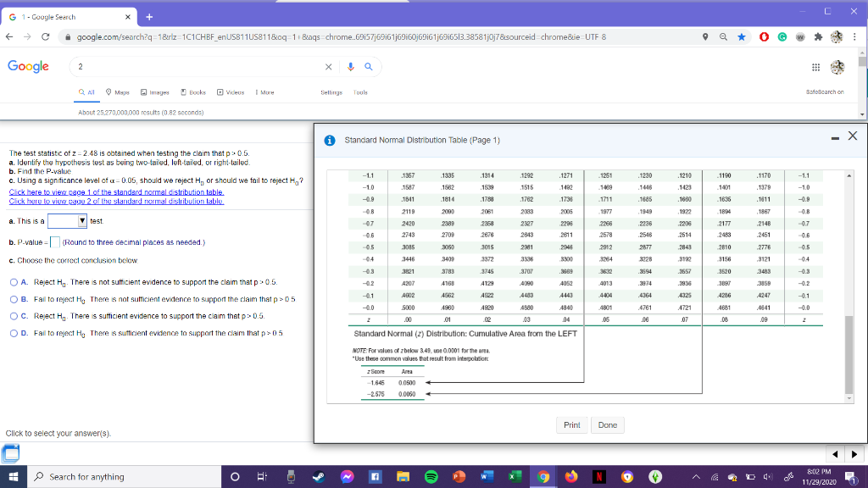Expand the More search filters menu

(264, 92)
